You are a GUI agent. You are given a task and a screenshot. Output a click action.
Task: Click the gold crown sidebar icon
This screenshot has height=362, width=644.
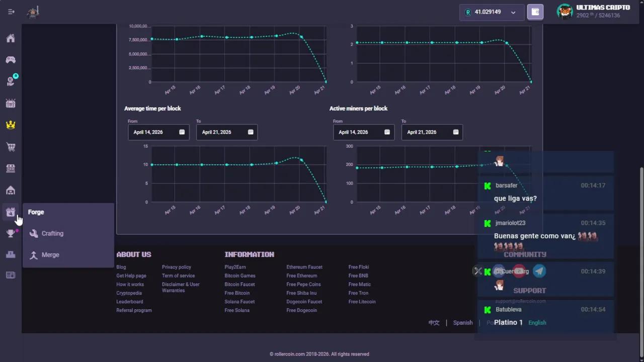point(11,125)
